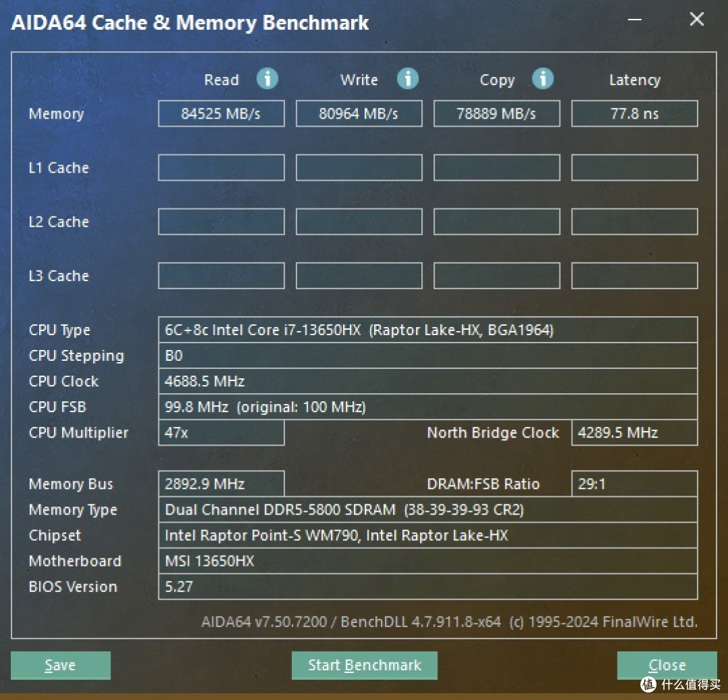728x700 pixels.
Task: Select Memory Bus value 2892.9 MHz
Action: [x=221, y=484]
